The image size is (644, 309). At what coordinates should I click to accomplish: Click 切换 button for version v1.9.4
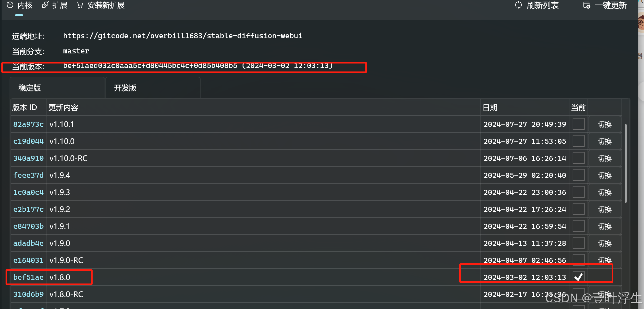point(604,175)
